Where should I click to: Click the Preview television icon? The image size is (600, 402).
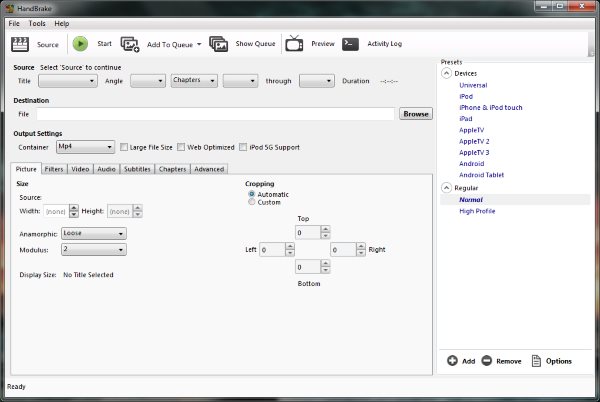(294, 43)
